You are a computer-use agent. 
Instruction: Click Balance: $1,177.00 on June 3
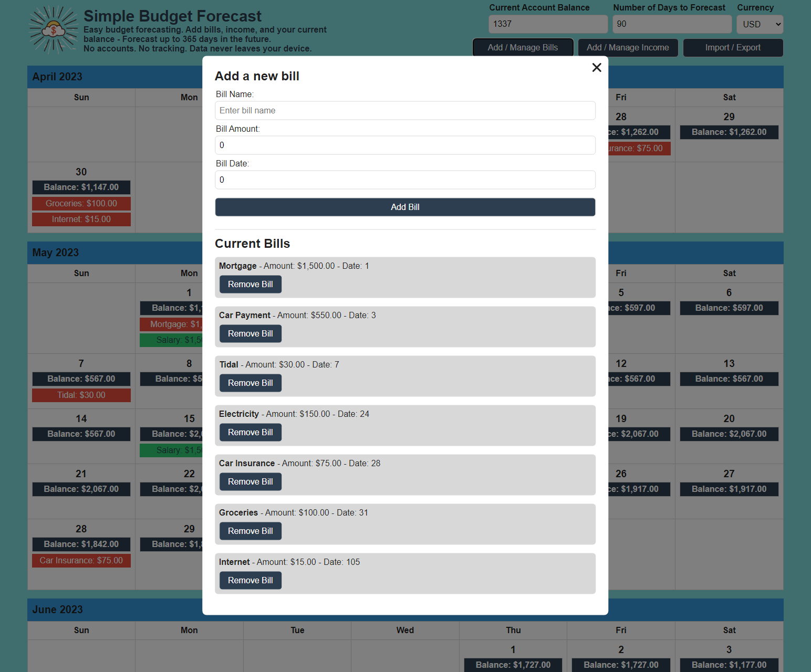(x=729, y=665)
